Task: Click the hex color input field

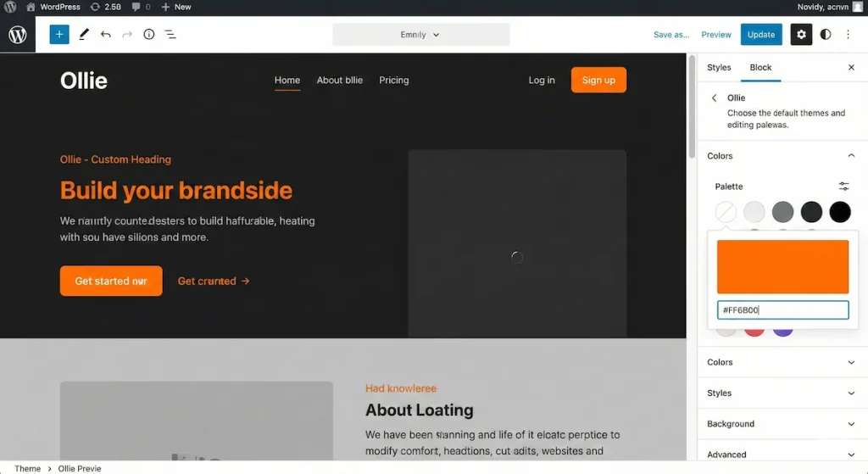Action: pyautogui.click(x=782, y=310)
